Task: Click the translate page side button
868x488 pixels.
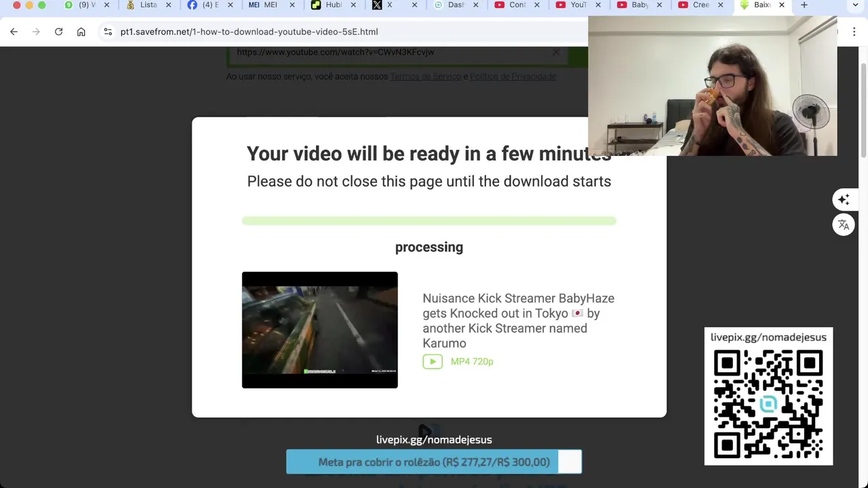Action: pos(844,225)
